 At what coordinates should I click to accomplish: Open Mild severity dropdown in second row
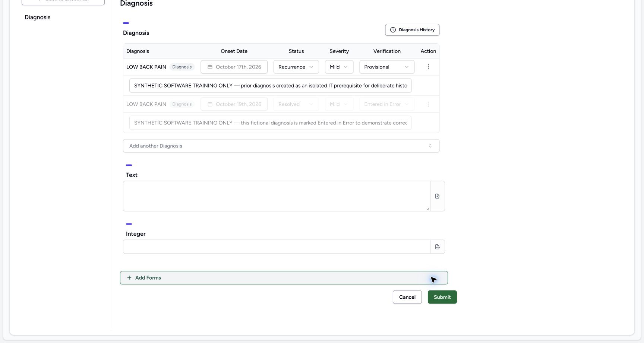pyautogui.click(x=339, y=104)
